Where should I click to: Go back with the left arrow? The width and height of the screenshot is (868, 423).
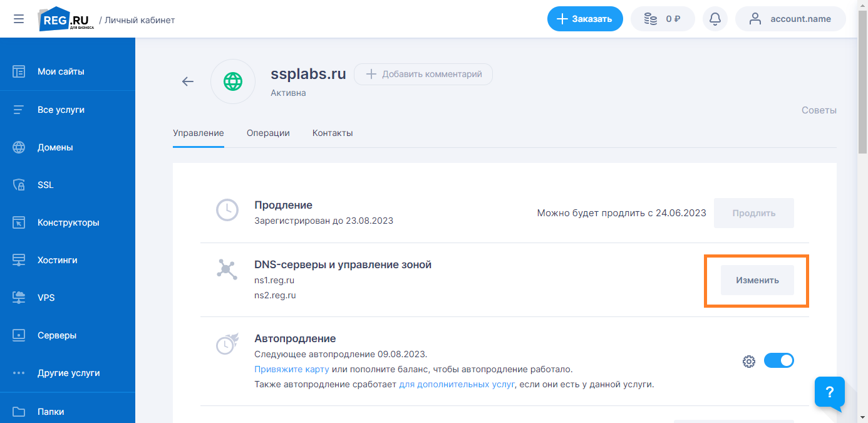[x=188, y=81]
